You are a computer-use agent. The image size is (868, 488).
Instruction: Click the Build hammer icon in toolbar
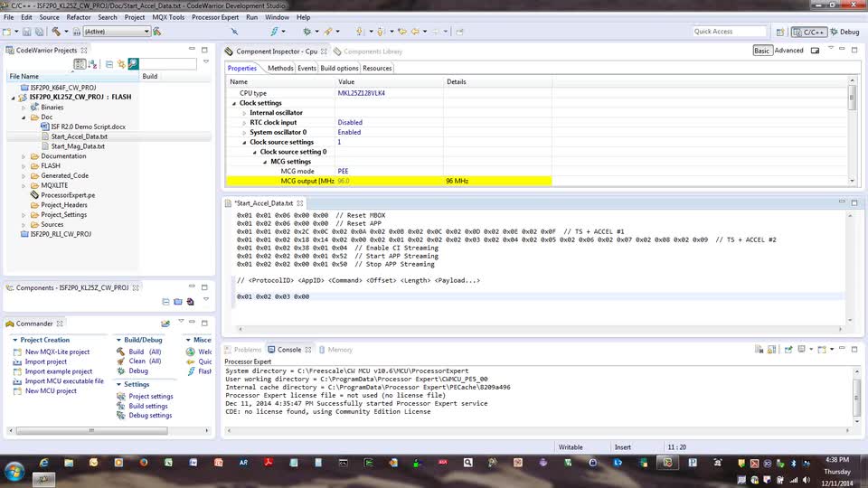click(55, 32)
